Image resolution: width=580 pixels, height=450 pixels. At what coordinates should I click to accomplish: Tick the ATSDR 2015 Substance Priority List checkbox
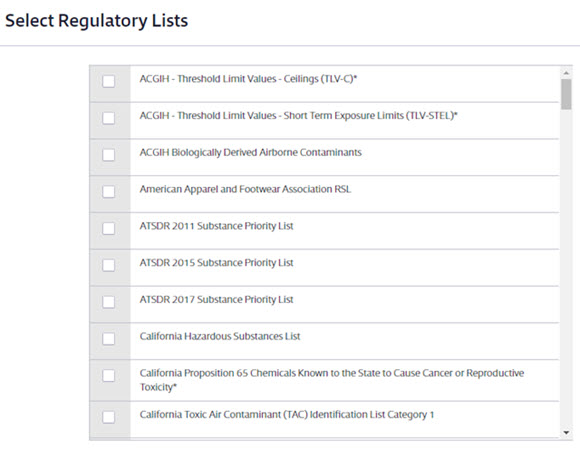(x=108, y=265)
